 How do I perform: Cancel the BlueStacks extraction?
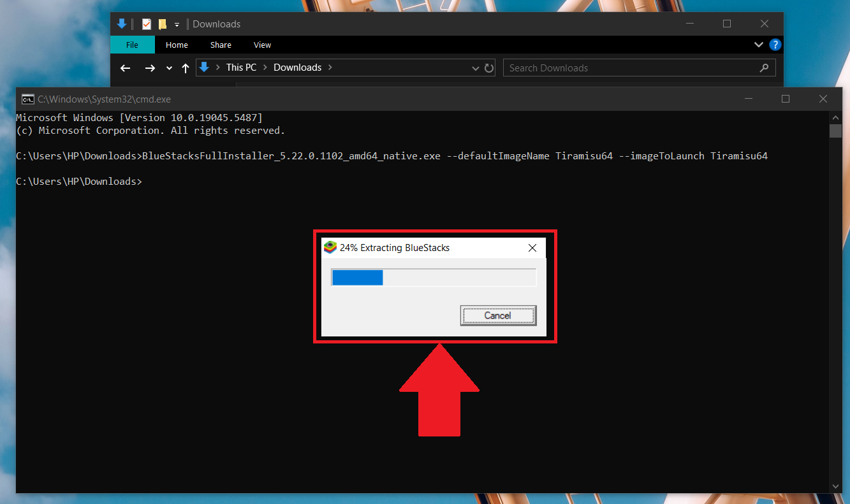tap(498, 315)
